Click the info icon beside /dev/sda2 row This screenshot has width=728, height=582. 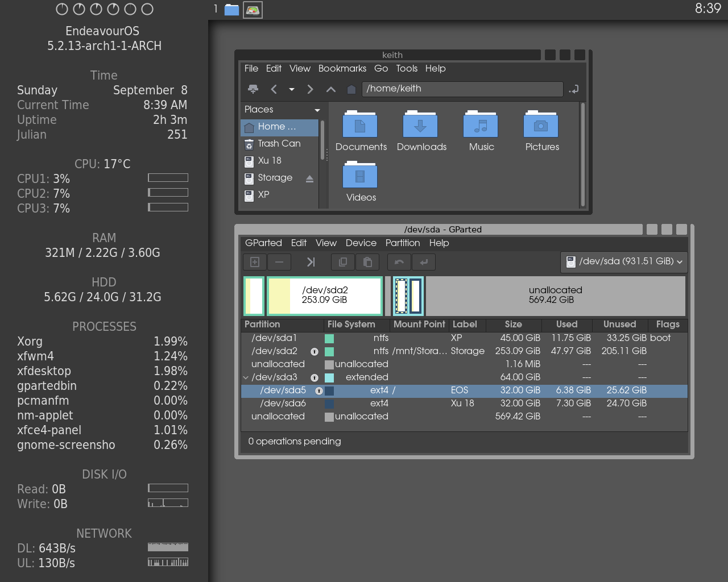pyautogui.click(x=314, y=351)
